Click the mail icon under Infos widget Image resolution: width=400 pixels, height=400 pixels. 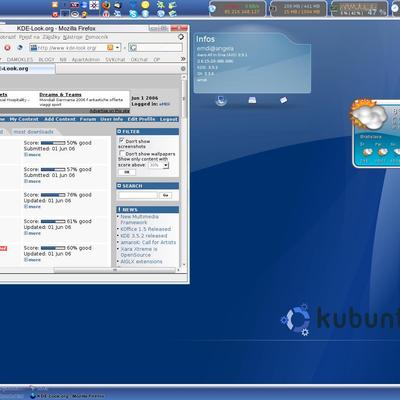pos(284,100)
